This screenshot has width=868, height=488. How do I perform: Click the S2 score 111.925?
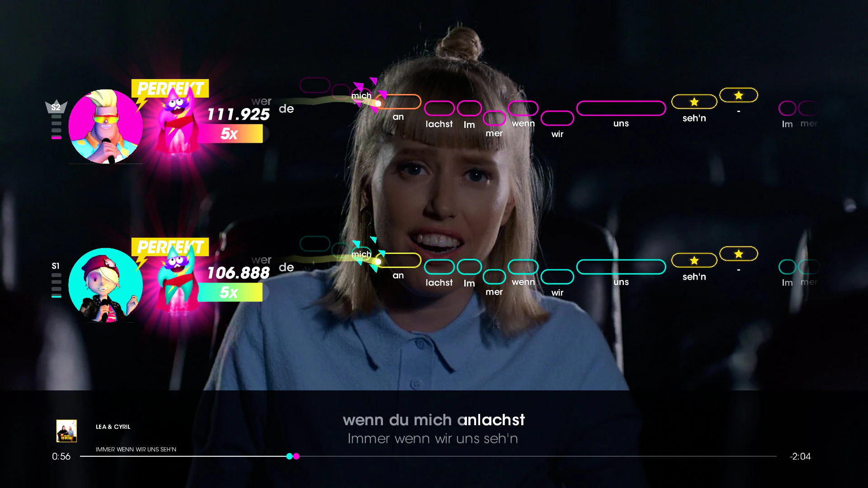[238, 114]
